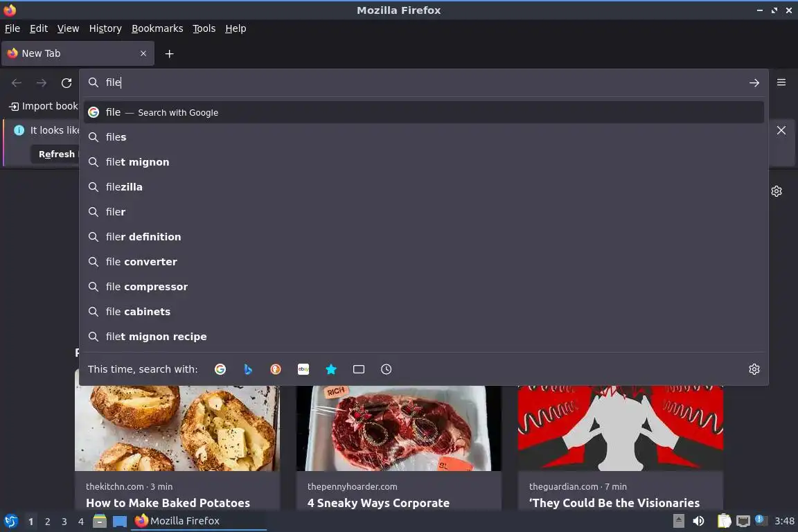Choose the 'file converter' suggestion
Viewport: 798px width, 532px height.
tap(423, 262)
